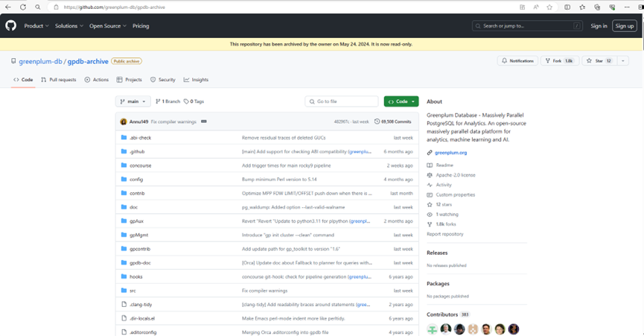Fork the repository with Fork button
The height and width of the screenshot is (336, 644).
(560, 61)
